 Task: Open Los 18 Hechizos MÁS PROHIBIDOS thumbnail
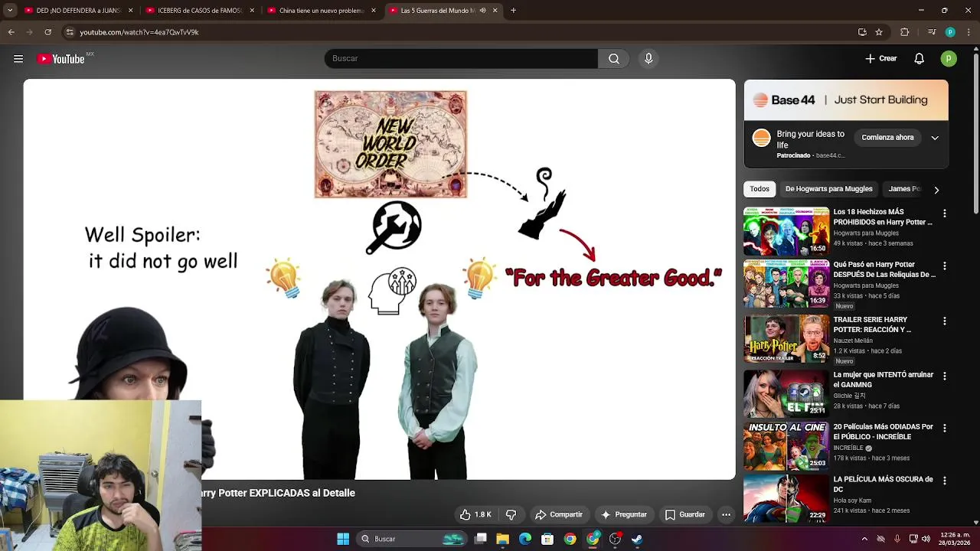click(x=786, y=231)
